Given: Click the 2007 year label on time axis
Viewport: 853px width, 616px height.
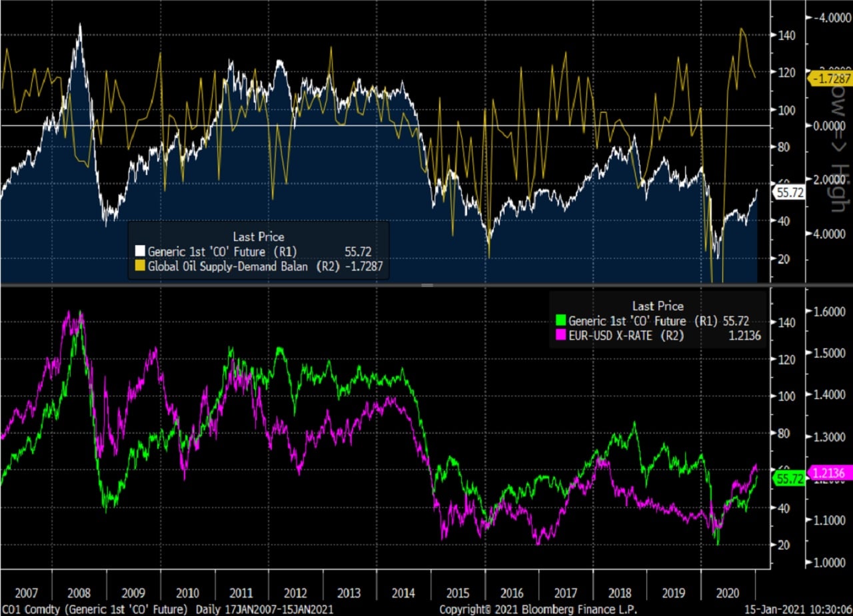Looking at the screenshot, I should tap(27, 593).
